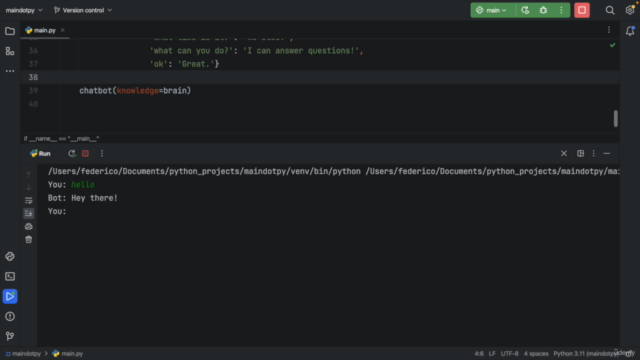Image resolution: width=640 pixels, height=360 pixels.
Task: Open Run panel layout options icon
Action: point(580,153)
